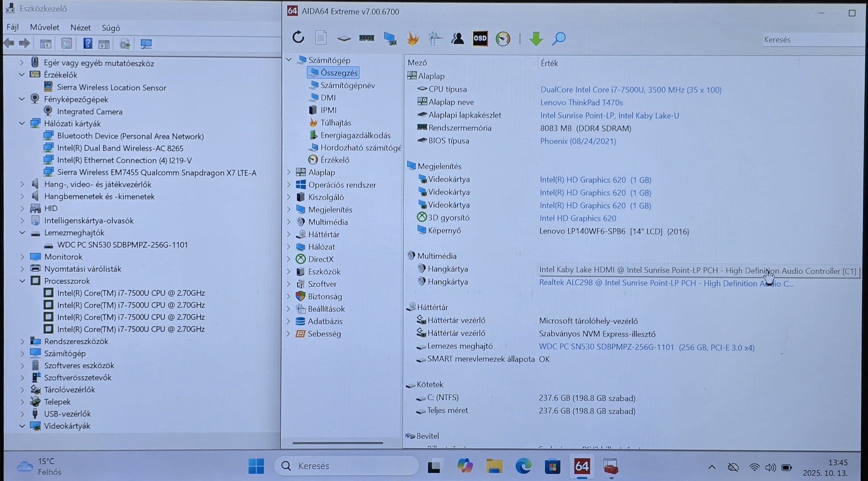This screenshot has height=481, width=868.
Task: Click the AIDA64 motherboard chip toolbar icon
Action: (x=344, y=38)
